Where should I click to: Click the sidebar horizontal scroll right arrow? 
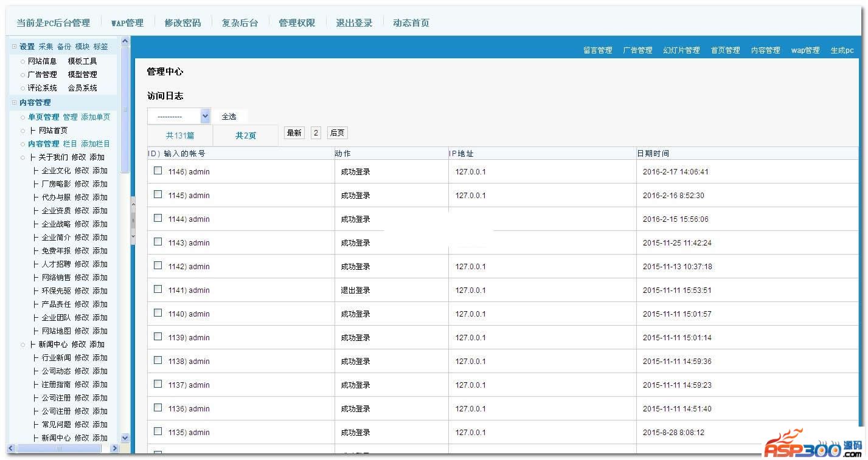[114, 448]
